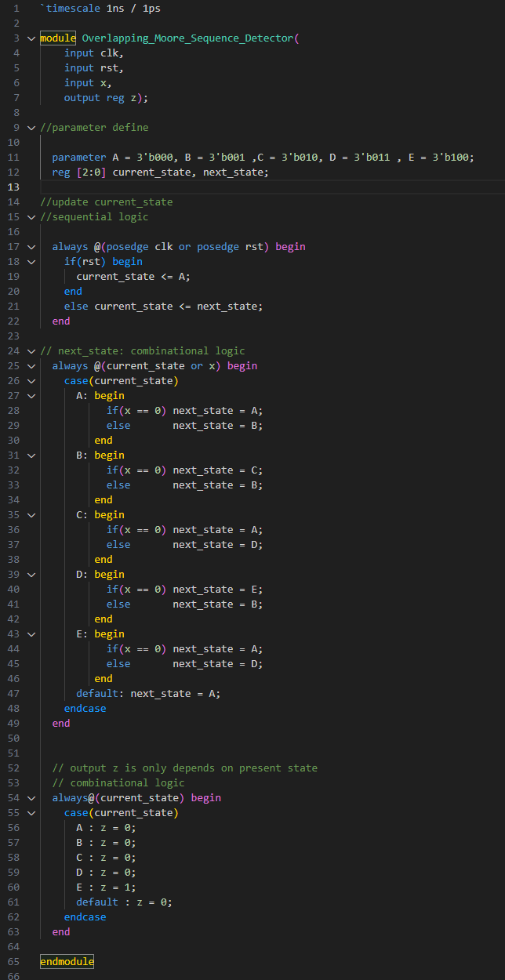Screen dimensions: 505x980
Task: Click the next_state = C; assignment
Action: [218, 470]
